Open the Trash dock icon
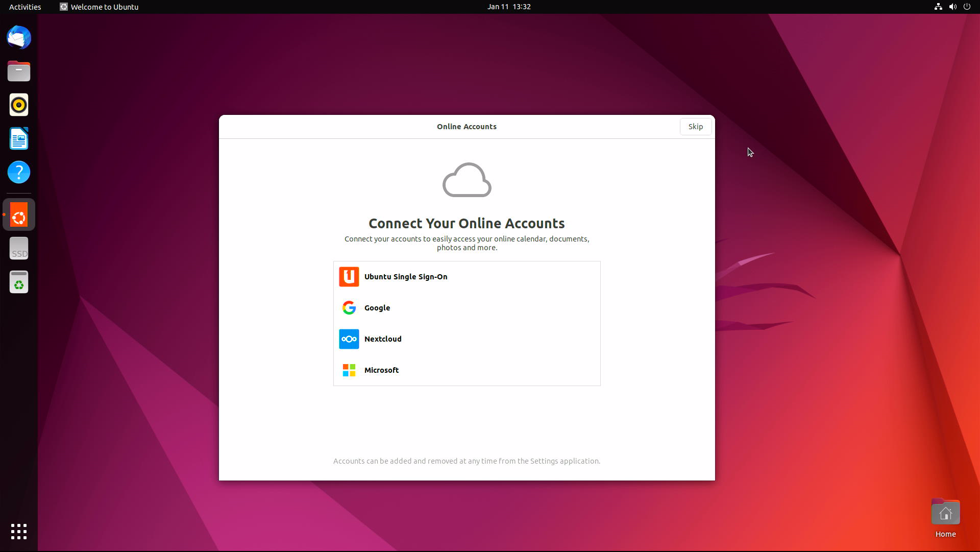This screenshot has height=552, width=980. point(19,282)
